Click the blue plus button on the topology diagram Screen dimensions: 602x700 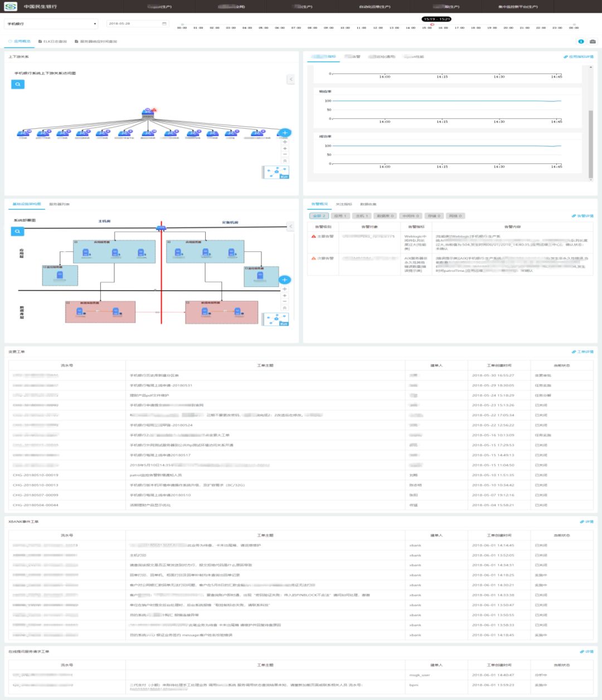tap(285, 133)
